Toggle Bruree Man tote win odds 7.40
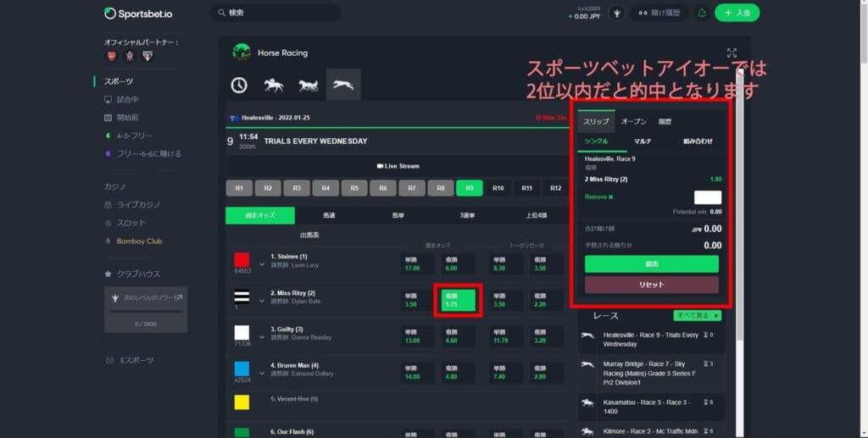 (505, 373)
